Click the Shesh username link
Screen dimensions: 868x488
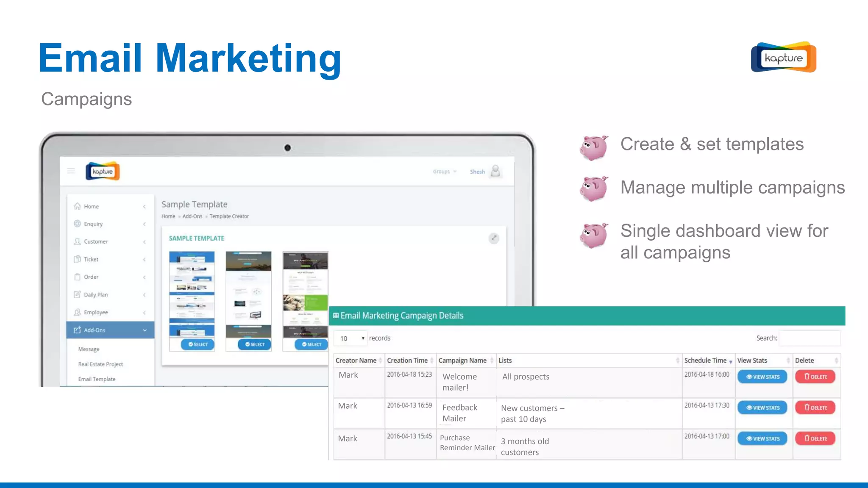[x=477, y=172]
